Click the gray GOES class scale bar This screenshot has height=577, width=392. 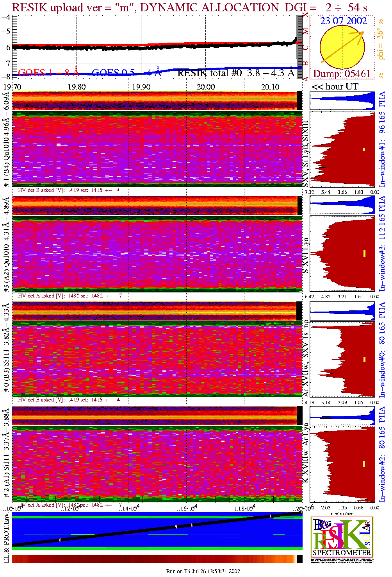pos(300,47)
